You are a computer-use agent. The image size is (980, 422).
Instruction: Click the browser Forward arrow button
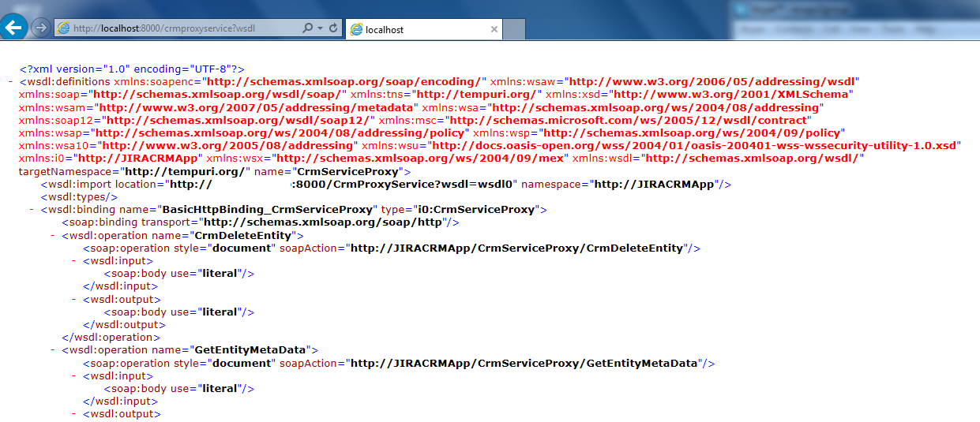(x=40, y=28)
